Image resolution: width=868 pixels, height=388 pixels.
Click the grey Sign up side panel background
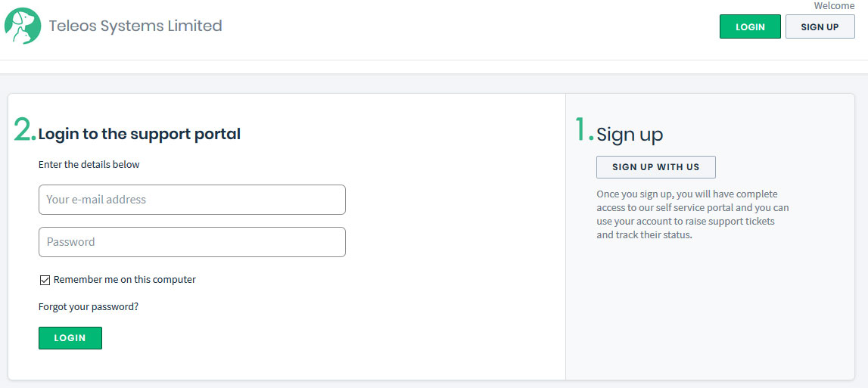click(710, 318)
